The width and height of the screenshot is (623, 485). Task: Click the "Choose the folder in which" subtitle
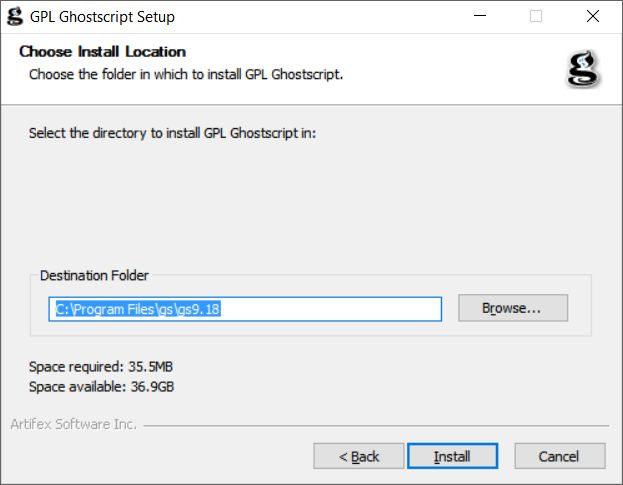(186, 74)
